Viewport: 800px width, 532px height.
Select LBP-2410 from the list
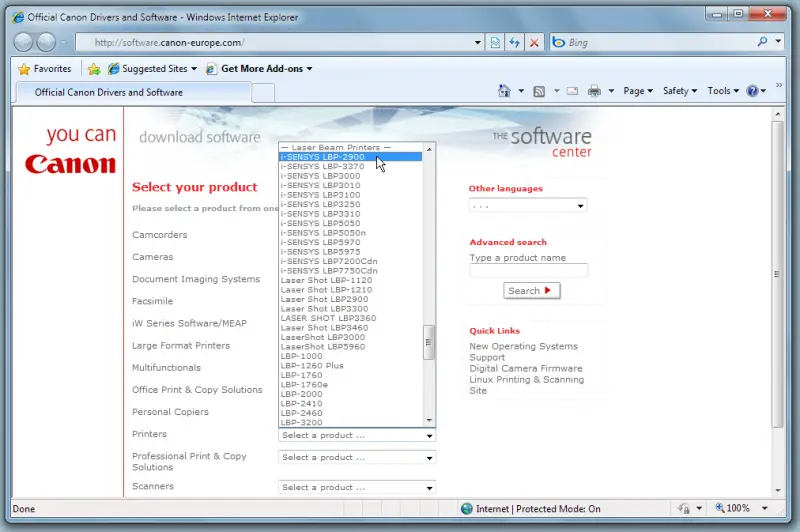(x=351, y=403)
